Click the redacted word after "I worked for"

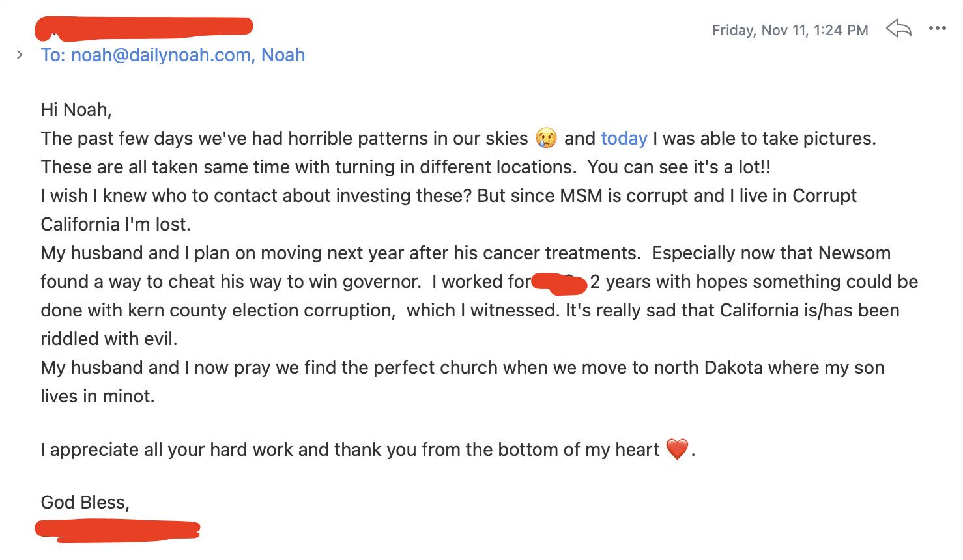[560, 283]
